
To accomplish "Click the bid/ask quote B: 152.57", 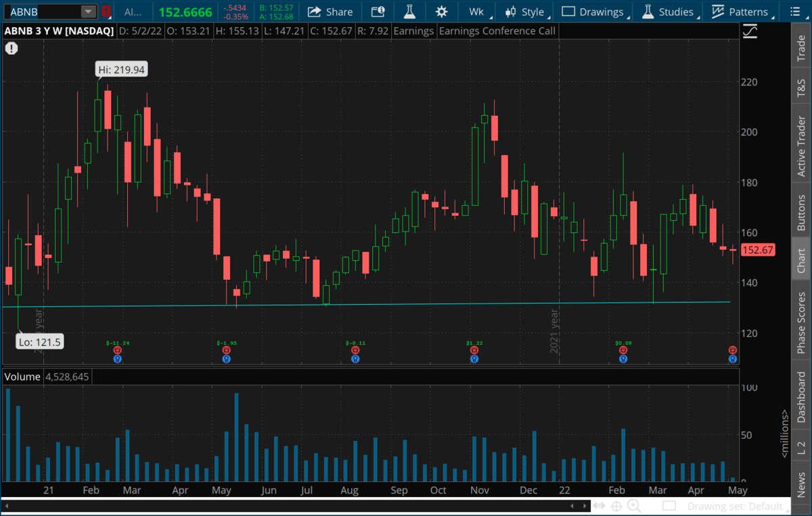I will pyautogui.click(x=276, y=7).
